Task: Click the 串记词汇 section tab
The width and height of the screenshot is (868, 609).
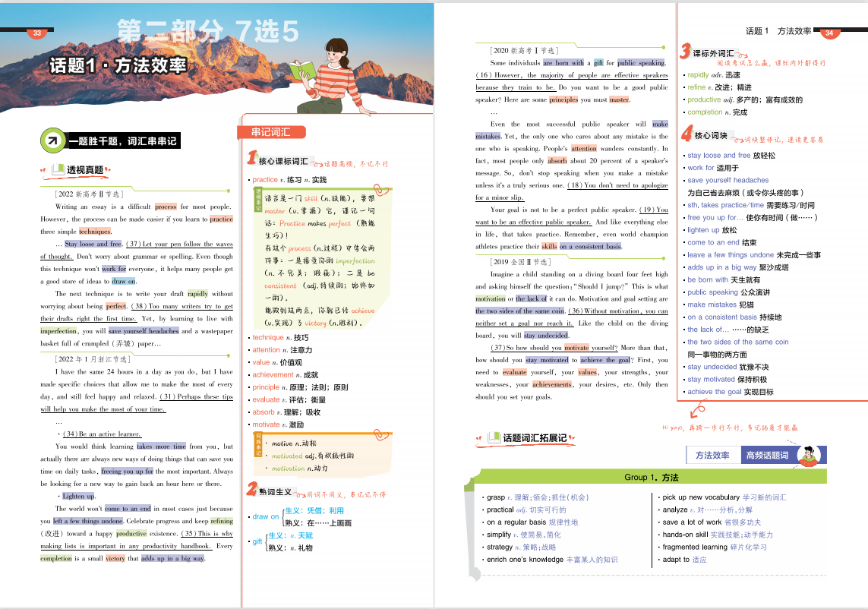Action: pyautogui.click(x=270, y=132)
